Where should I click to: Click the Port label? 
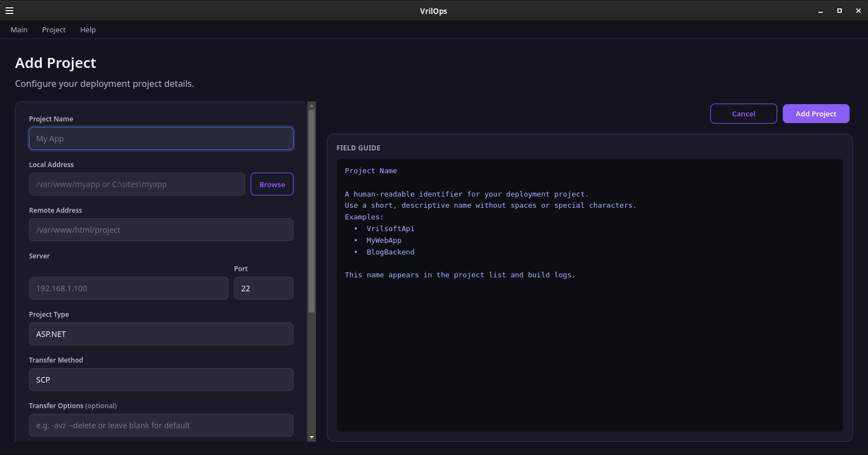(x=241, y=269)
